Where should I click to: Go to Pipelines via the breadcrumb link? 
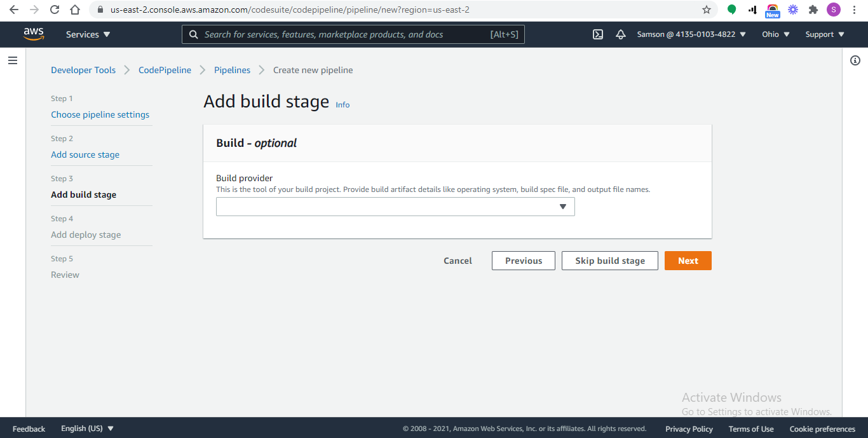tap(232, 70)
